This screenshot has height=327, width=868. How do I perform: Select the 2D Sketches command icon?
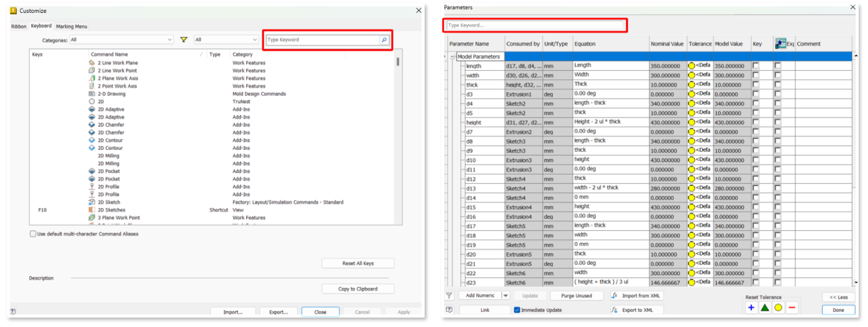pos(92,210)
